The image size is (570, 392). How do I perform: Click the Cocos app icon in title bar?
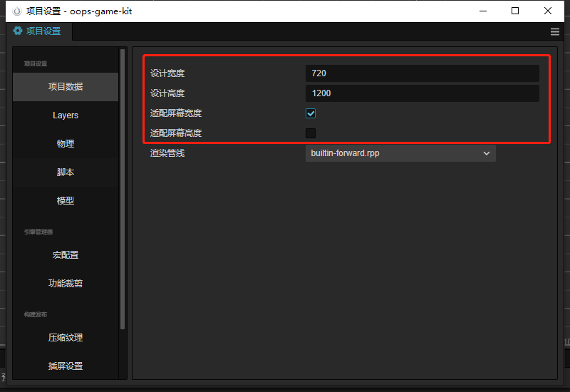coord(16,11)
